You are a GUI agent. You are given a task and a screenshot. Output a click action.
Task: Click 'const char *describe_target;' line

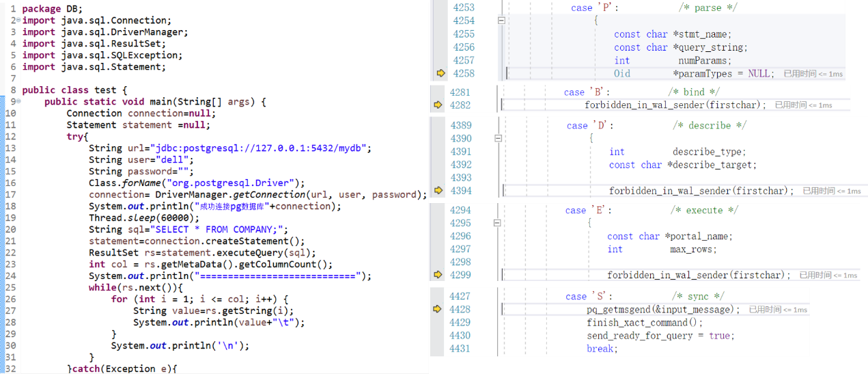(x=683, y=165)
